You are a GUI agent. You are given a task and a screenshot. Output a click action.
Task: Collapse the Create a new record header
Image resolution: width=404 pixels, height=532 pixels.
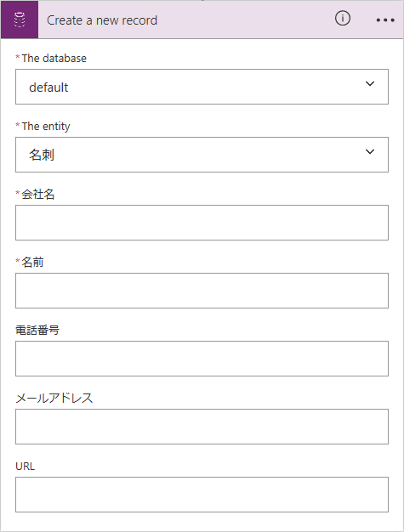[x=102, y=20]
